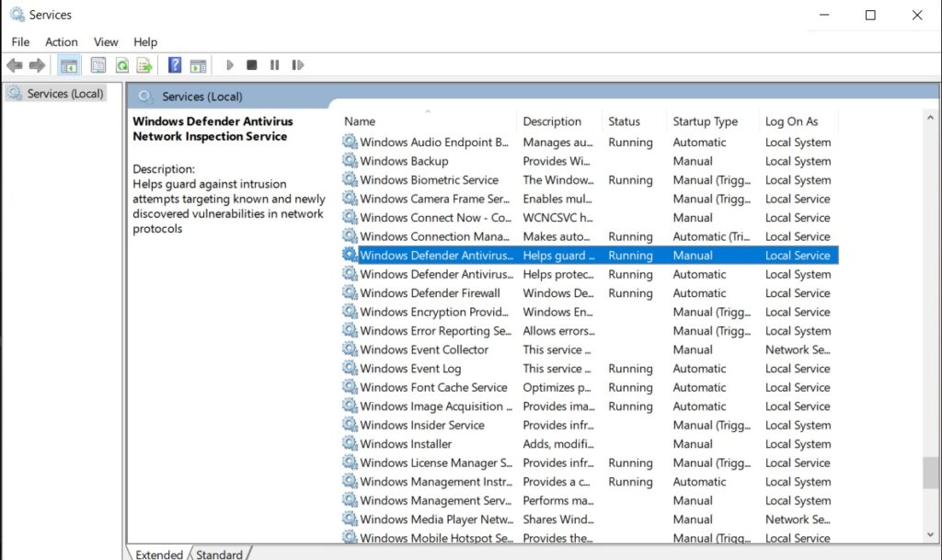Toggle the Show/Hide Console Tree icon

click(68, 64)
